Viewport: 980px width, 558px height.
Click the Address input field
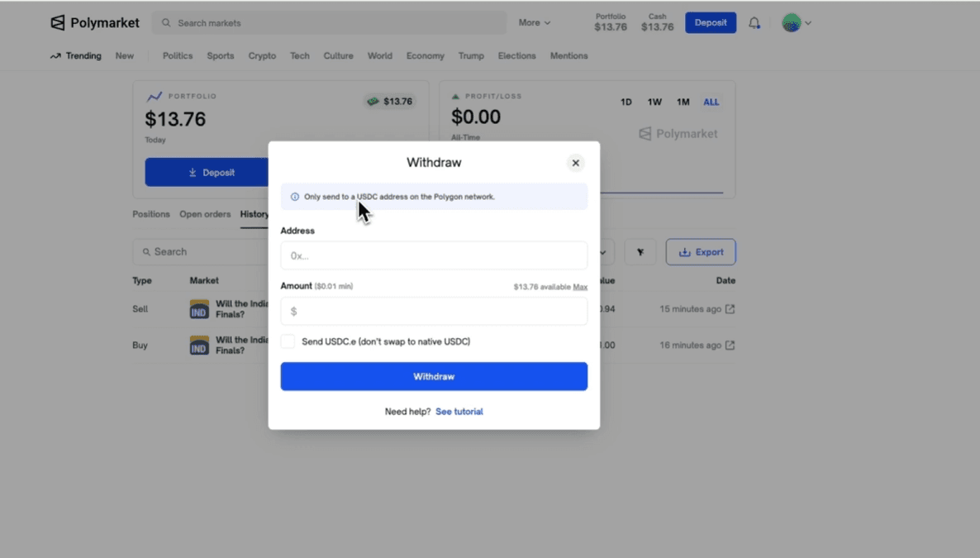pyautogui.click(x=434, y=255)
